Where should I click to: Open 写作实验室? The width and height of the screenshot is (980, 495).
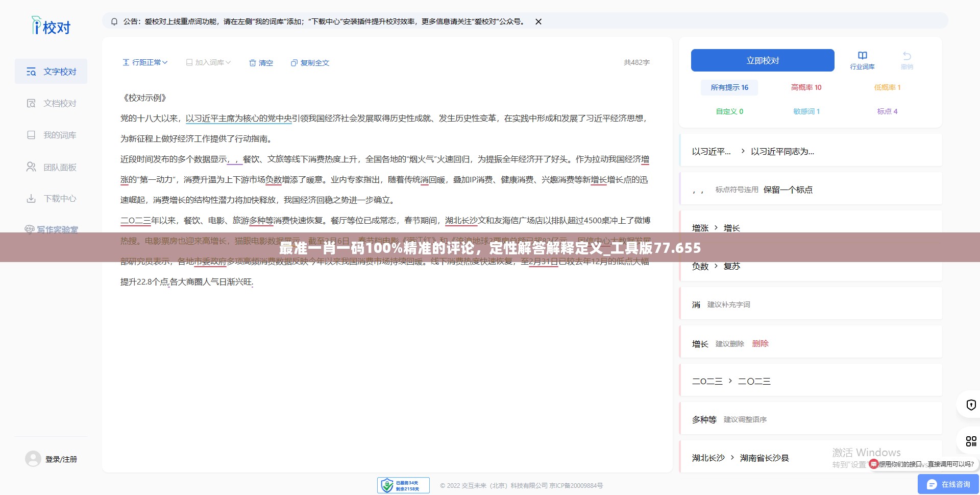point(51,229)
